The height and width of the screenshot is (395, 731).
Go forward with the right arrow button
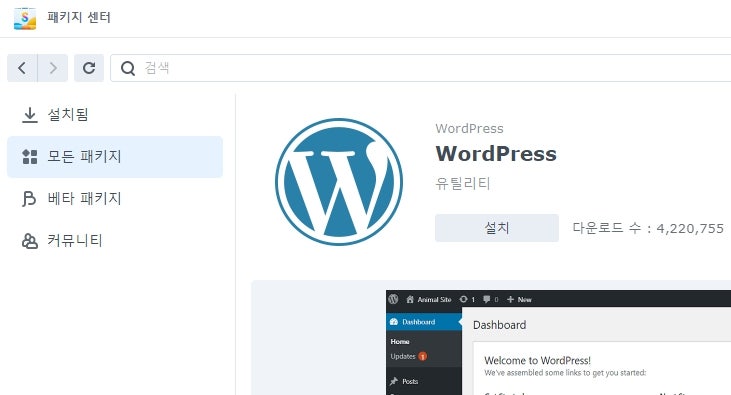[x=53, y=68]
